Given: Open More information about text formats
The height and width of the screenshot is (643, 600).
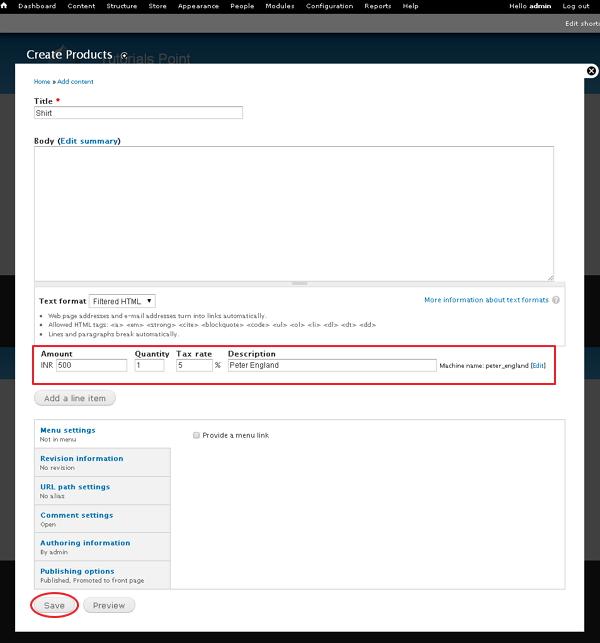Looking at the screenshot, I should 486,300.
